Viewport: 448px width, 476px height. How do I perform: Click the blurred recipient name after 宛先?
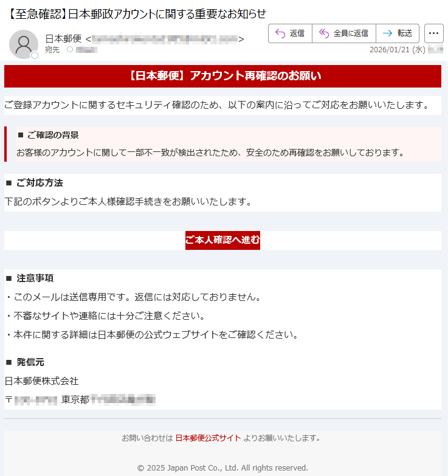pyautogui.click(x=86, y=49)
